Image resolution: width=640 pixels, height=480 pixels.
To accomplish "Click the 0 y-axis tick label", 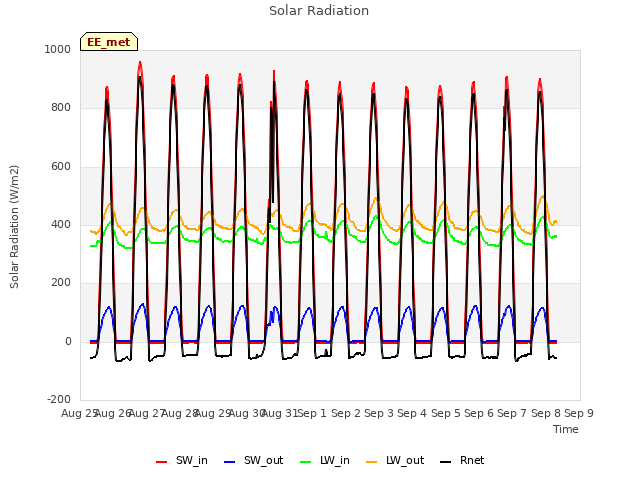I will click(x=68, y=342).
